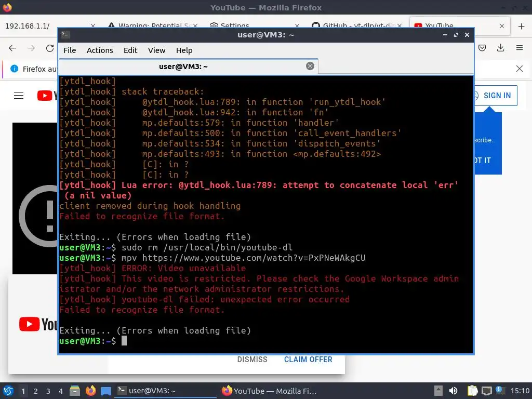Open the Actions menu in the terminal

tap(100, 50)
